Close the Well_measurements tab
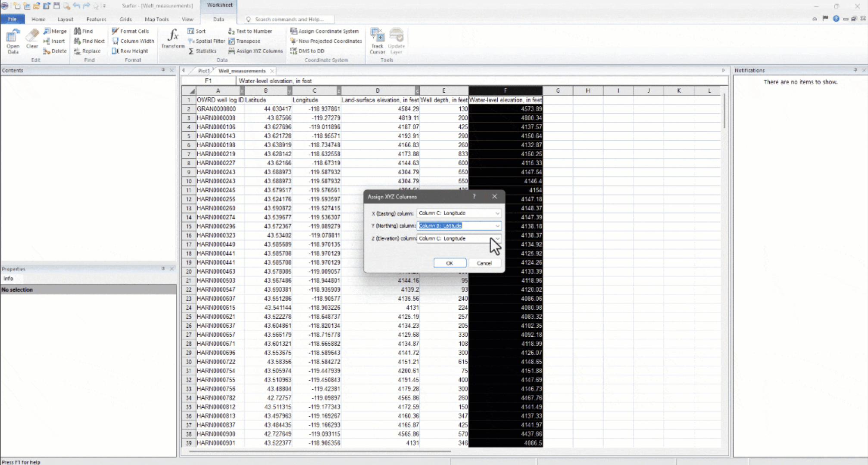Viewport: 868px width, 465px height. click(x=272, y=71)
